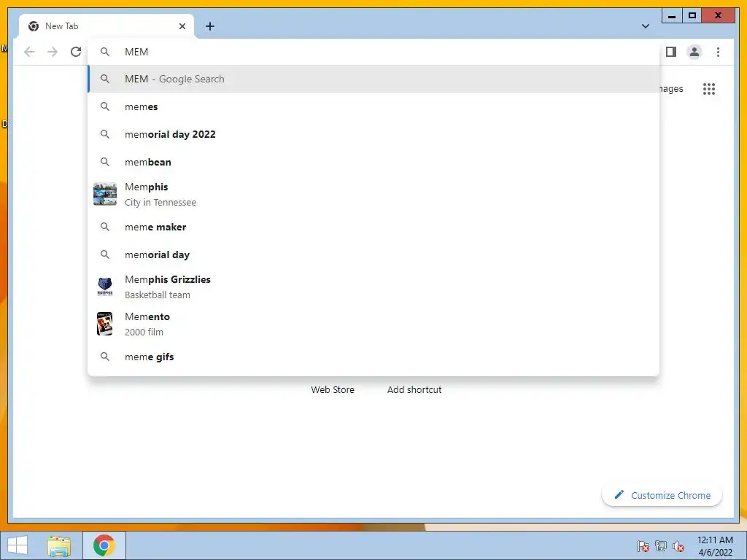Choose 'memorial day 2022' suggestion
Screen dimensions: 747x560
click(374, 134)
